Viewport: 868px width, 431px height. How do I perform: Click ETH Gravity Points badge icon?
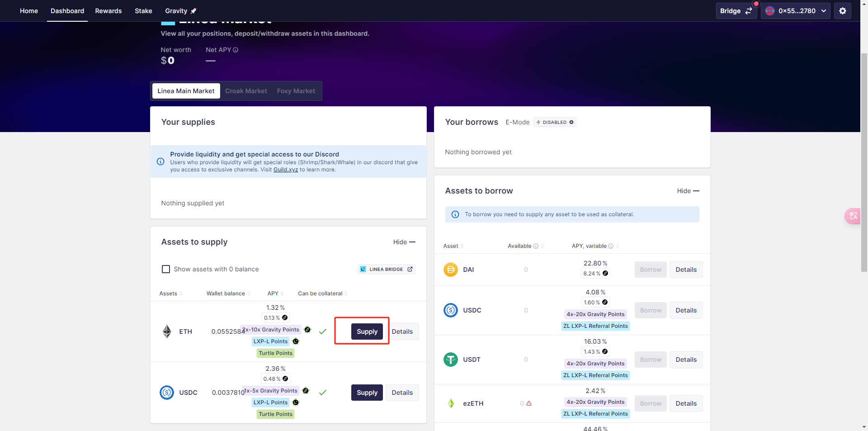coord(307,329)
